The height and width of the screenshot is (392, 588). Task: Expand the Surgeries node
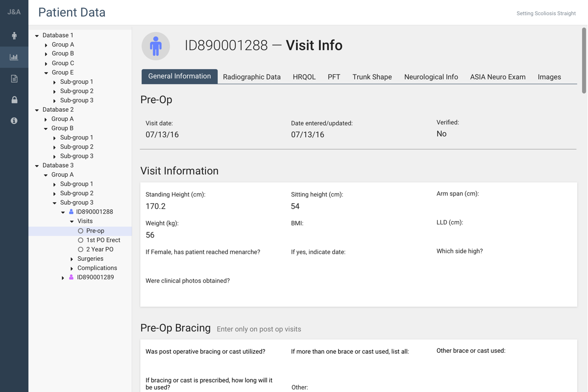coord(72,259)
